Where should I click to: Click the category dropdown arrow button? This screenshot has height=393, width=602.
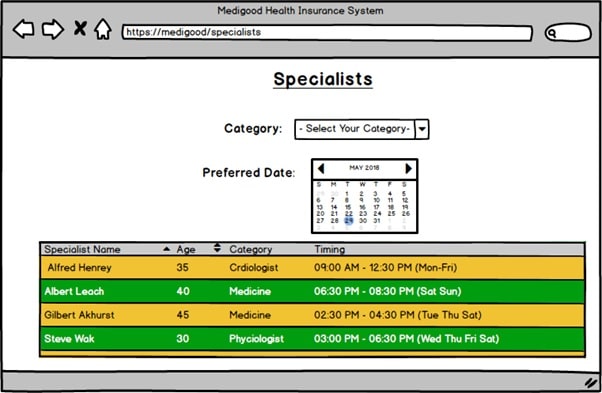pyautogui.click(x=422, y=129)
